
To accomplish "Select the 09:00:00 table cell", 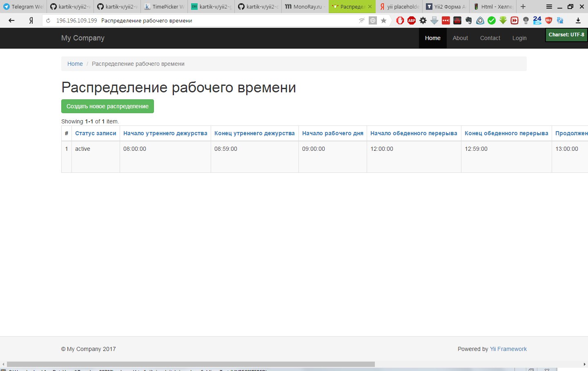I will click(x=333, y=157).
